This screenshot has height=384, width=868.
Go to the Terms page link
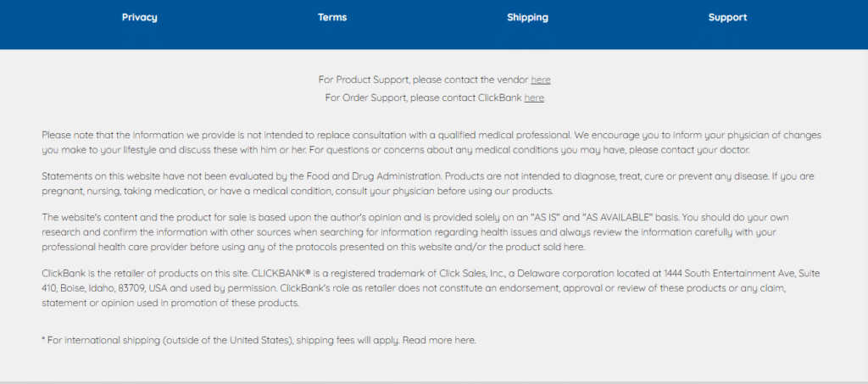tap(332, 17)
